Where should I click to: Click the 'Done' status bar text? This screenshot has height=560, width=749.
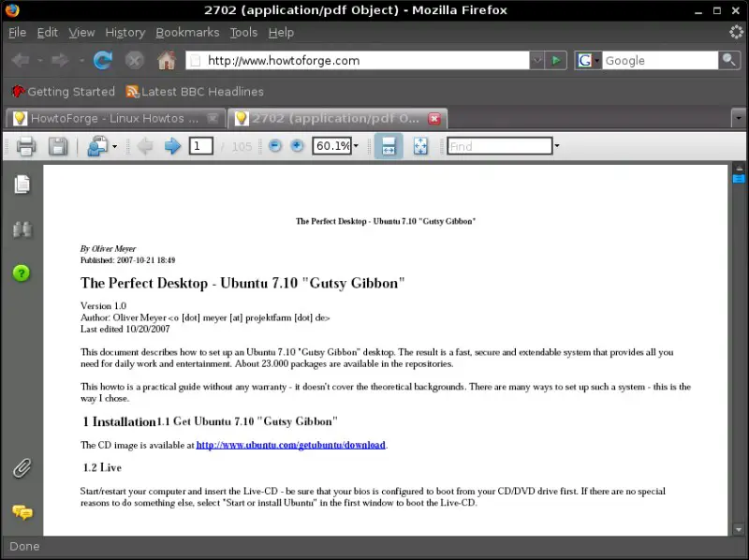click(24, 546)
